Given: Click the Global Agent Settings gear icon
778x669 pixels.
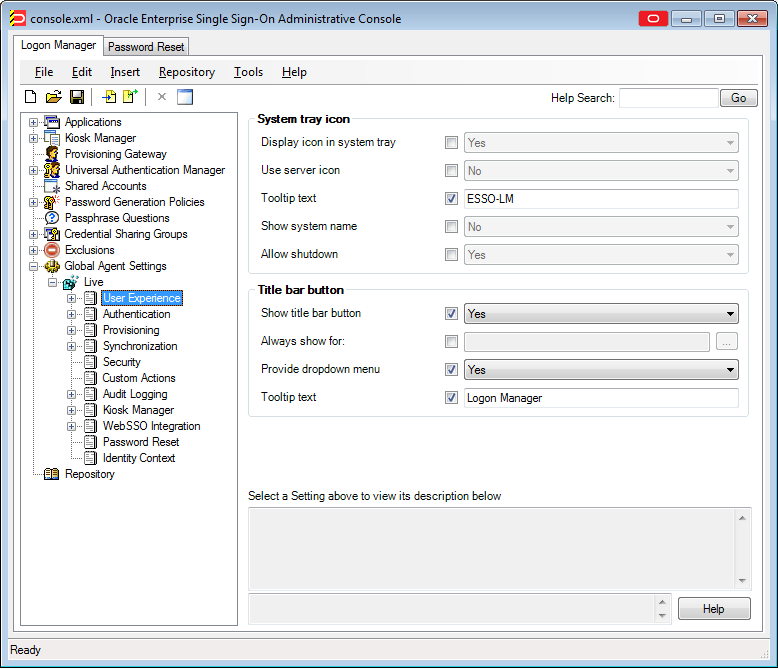Looking at the screenshot, I should point(52,266).
